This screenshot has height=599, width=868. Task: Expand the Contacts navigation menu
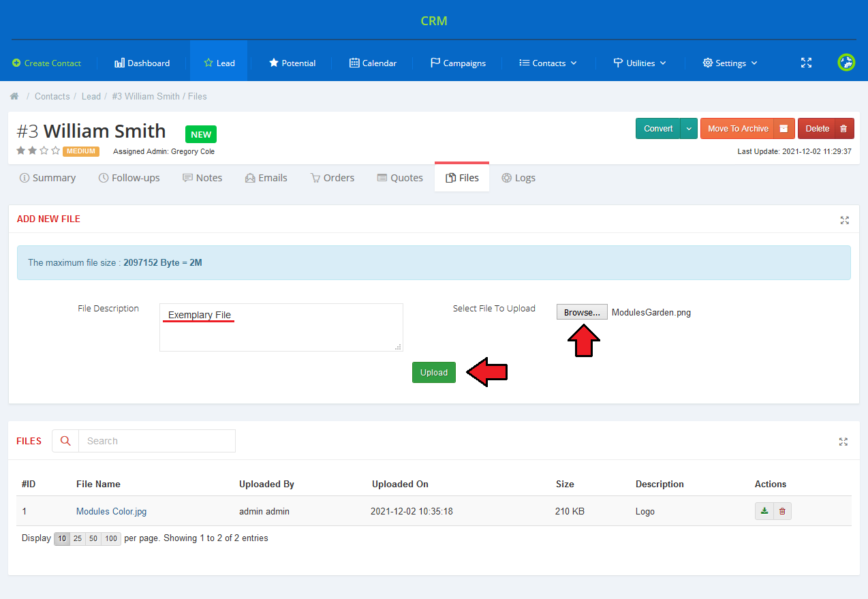coord(548,63)
